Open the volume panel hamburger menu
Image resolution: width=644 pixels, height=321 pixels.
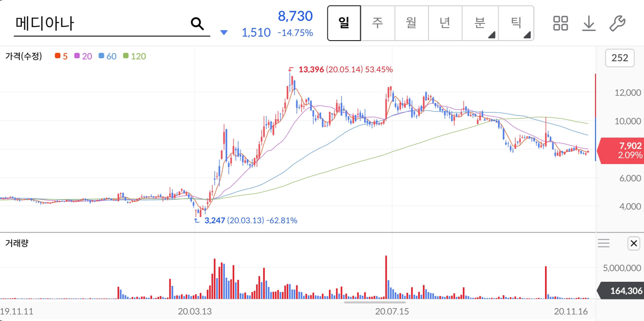pos(604,243)
